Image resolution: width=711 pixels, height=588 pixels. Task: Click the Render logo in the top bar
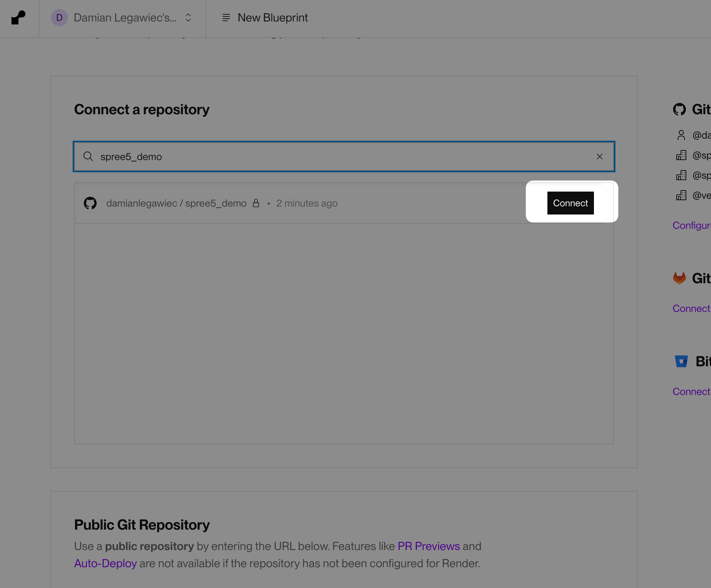18,18
